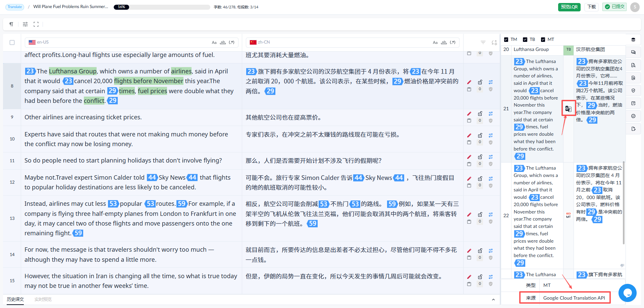Switch to fullscreen mode icon

click(x=36, y=24)
